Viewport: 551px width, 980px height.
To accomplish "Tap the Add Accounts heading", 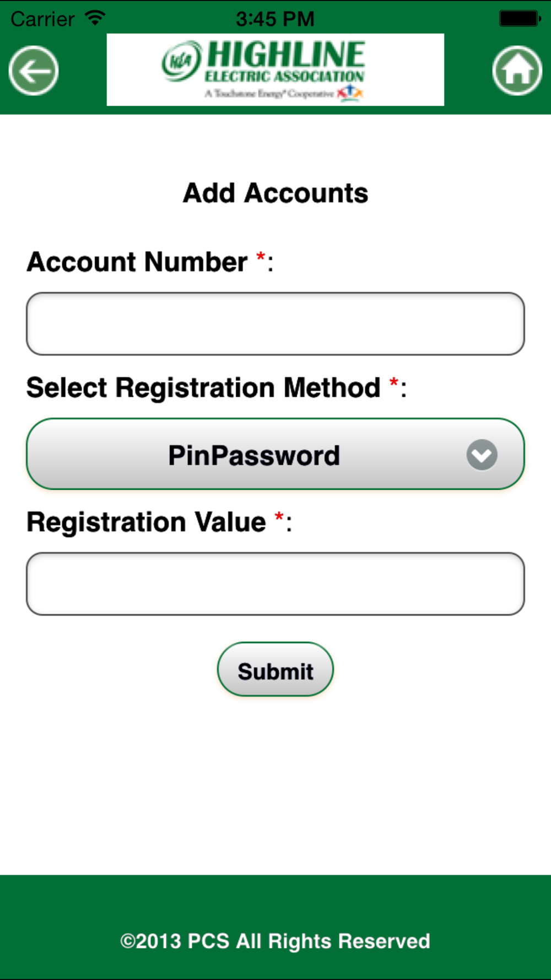I will click(275, 193).
